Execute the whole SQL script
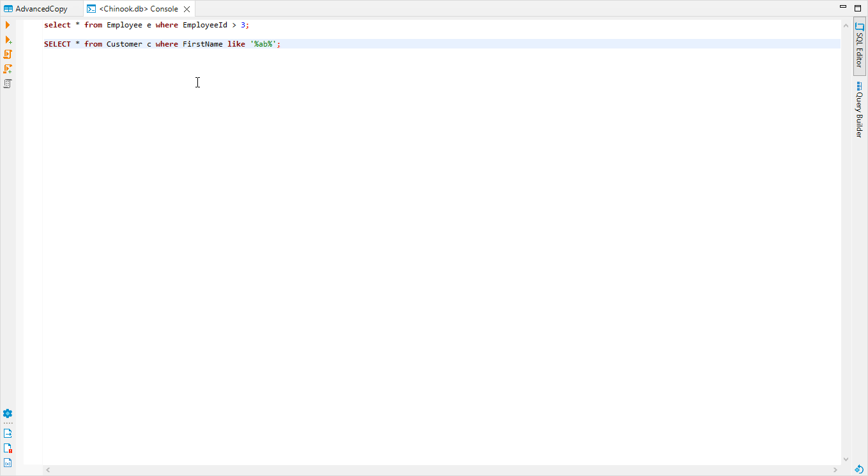 click(x=8, y=54)
